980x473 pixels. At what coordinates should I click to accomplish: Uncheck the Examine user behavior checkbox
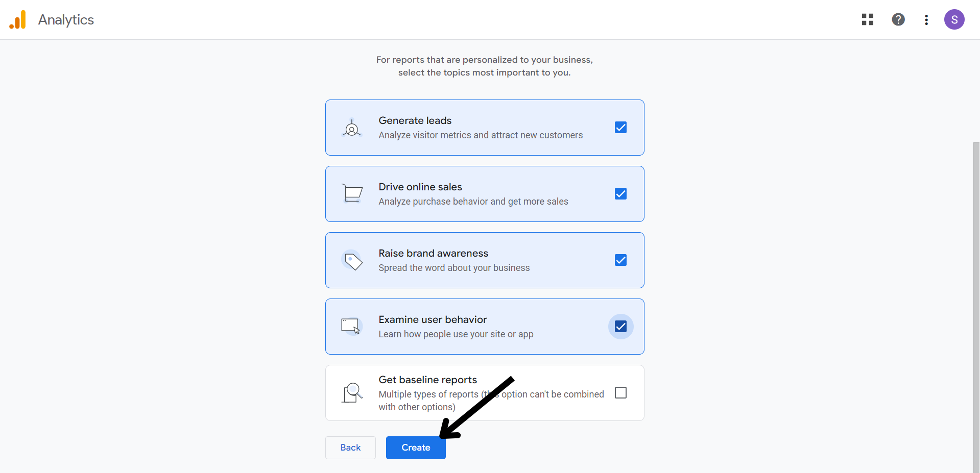coord(620,327)
